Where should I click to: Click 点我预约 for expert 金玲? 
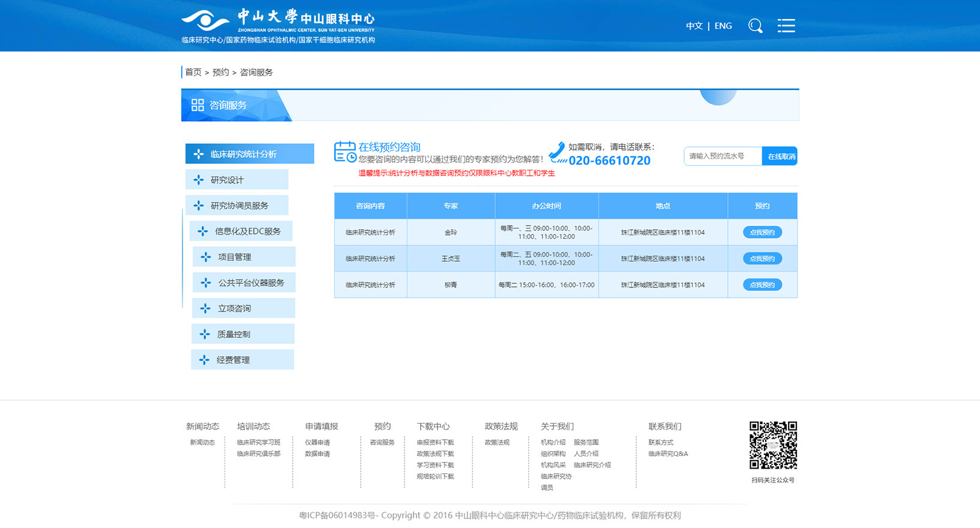pyautogui.click(x=762, y=232)
